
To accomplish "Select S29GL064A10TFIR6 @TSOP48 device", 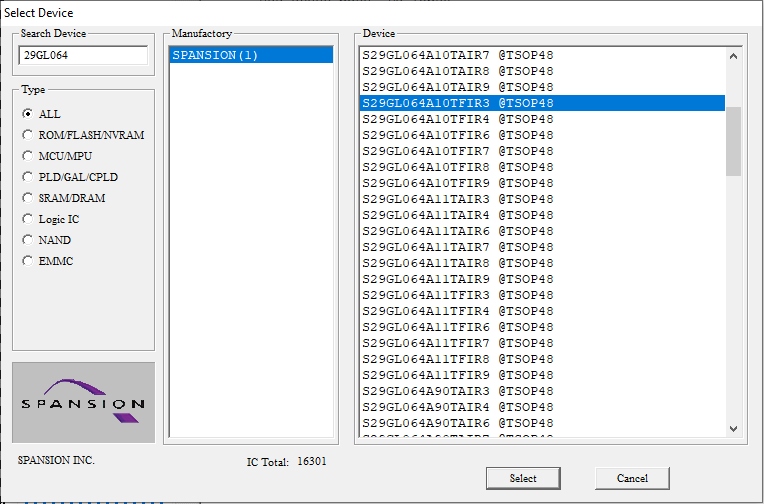I will (x=542, y=135).
